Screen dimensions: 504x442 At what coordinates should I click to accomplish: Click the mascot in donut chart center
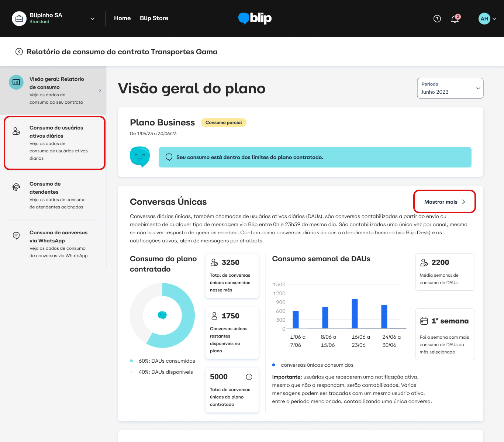(x=162, y=315)
